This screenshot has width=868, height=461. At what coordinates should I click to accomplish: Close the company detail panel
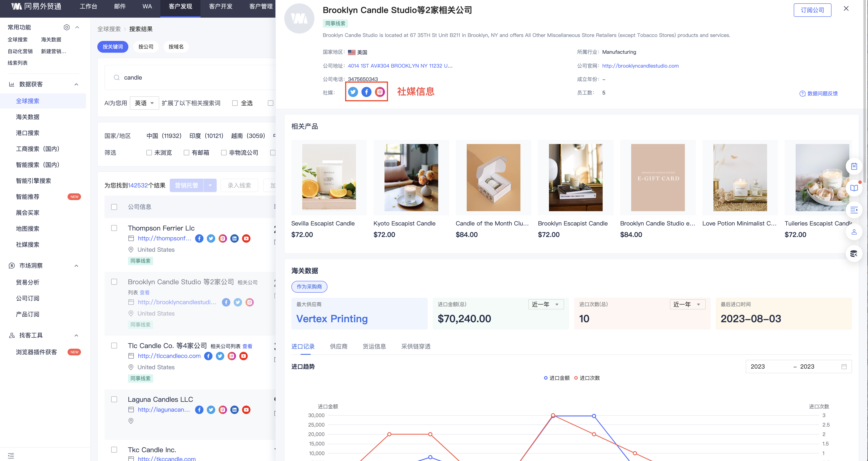(846, 9)
